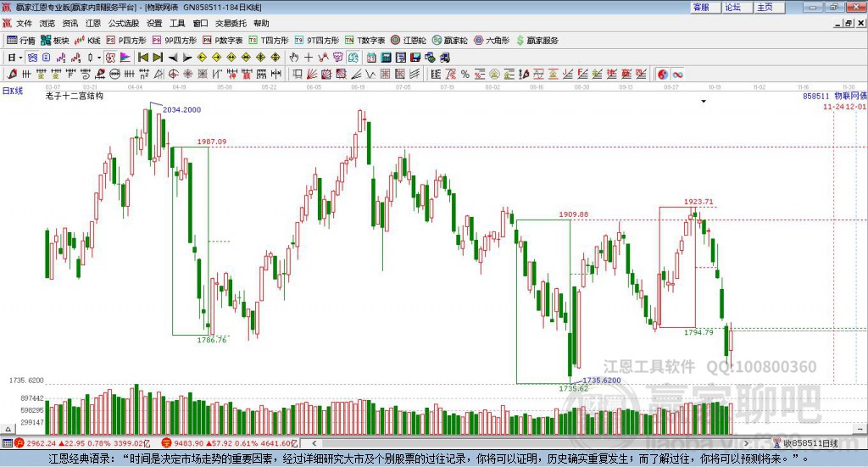Open the 江恩轮 Gann wheel
The image size is (868, 467).
(x=409, y=41)
